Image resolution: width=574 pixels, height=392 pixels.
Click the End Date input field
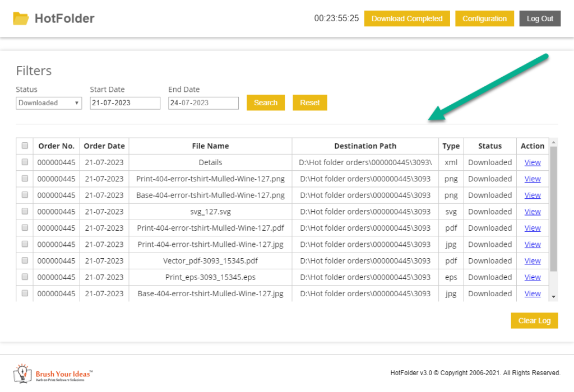(x=203, y=103)
